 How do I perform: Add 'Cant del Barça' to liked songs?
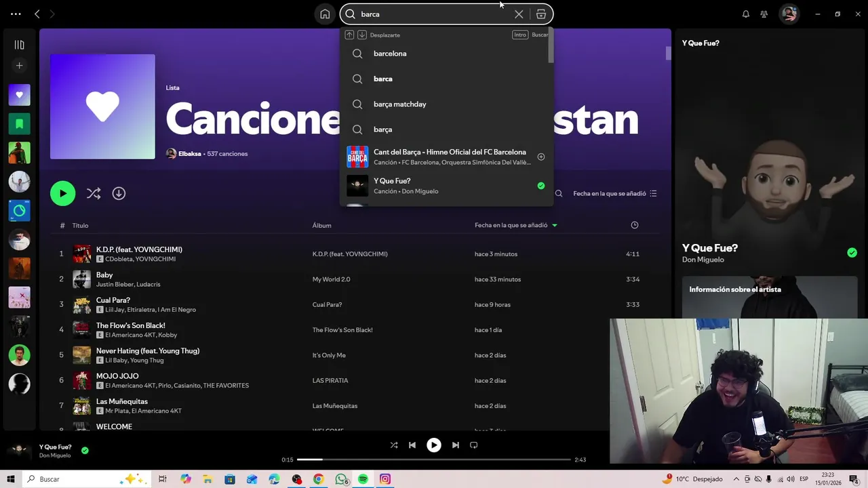[x=541, y=157]
